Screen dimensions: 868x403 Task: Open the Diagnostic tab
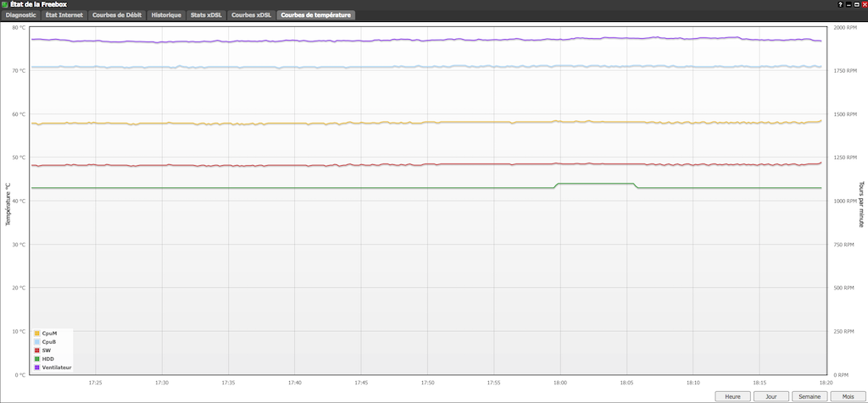21,15
